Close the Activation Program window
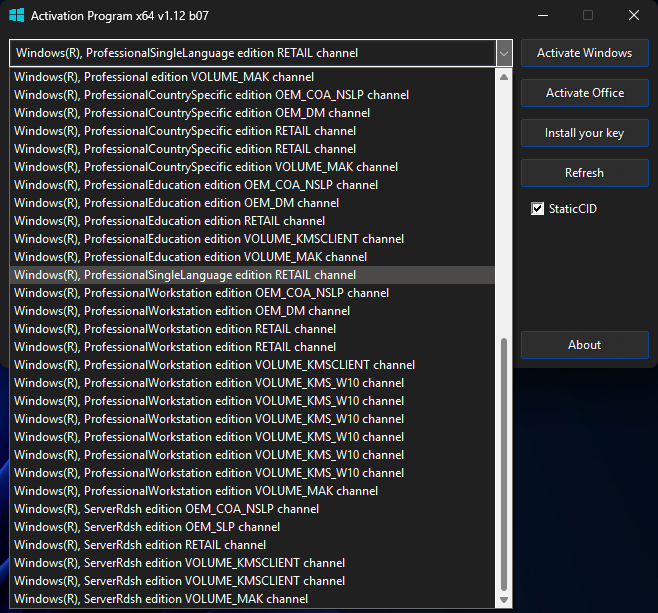 point(634,16)
